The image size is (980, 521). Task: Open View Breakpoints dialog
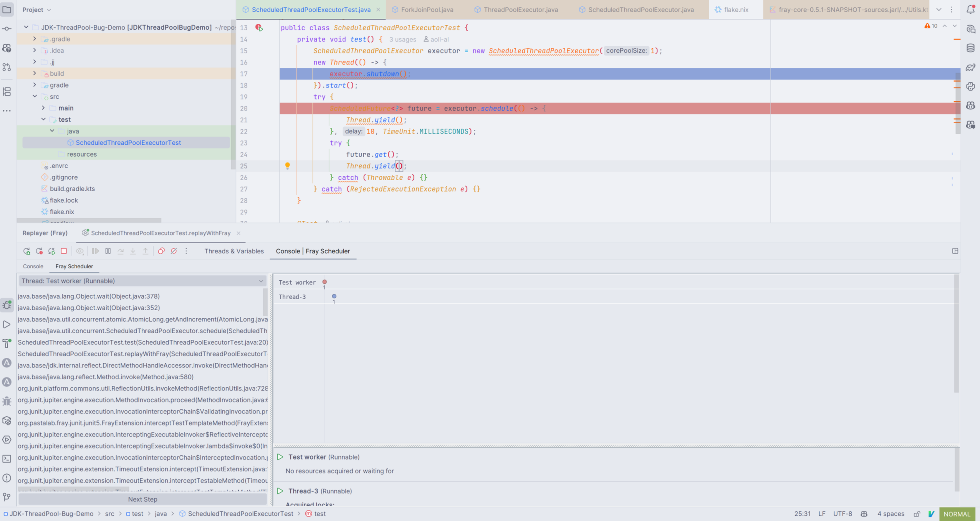(161, 251)
